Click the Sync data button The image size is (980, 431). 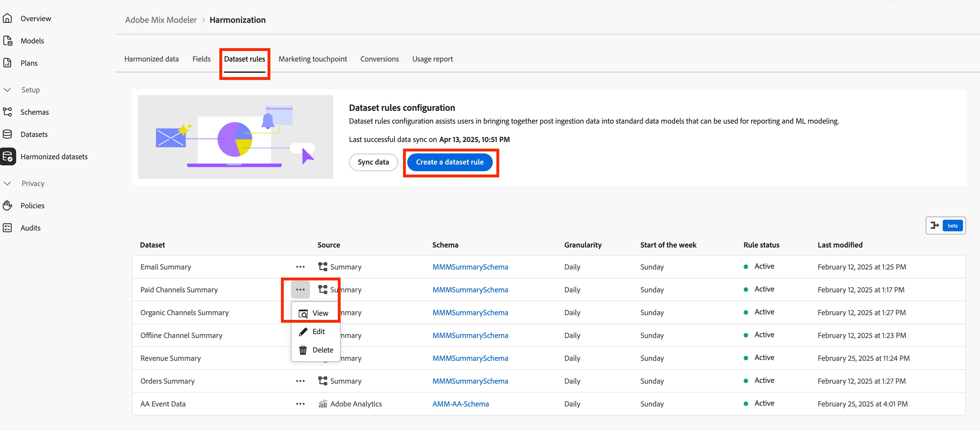[x=373, y=162]
